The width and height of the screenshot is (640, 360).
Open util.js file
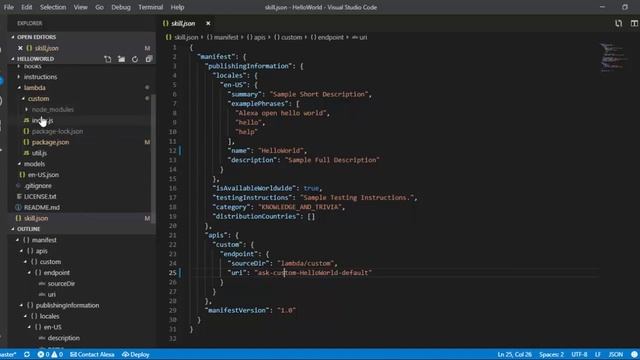(x=39, y=153)
